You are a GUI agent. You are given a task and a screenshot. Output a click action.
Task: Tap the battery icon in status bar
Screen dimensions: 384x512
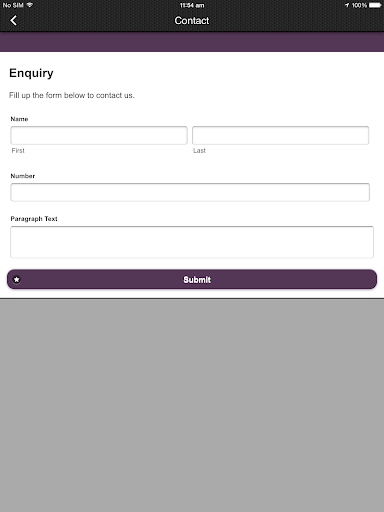click(x=375, y=5)
